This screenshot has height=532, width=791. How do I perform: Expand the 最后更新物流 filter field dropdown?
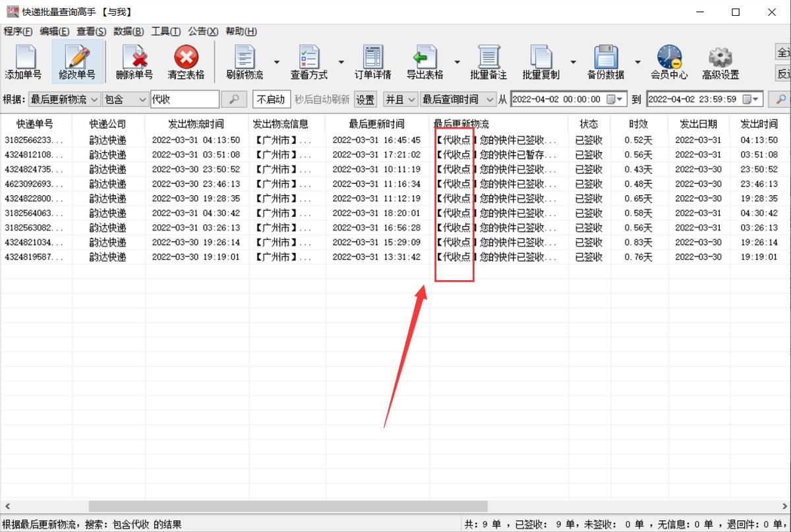click(94, 100)
